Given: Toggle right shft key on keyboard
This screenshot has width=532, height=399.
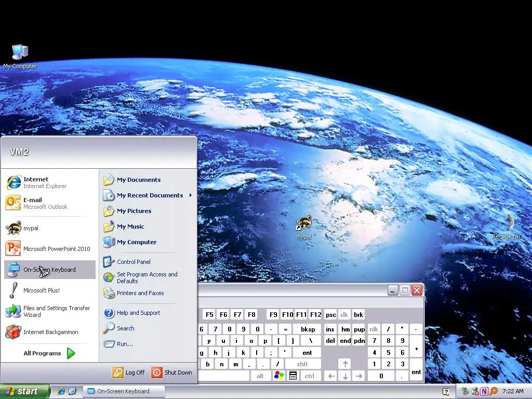Looking at the screenshot, I should [x=302, y=364].
